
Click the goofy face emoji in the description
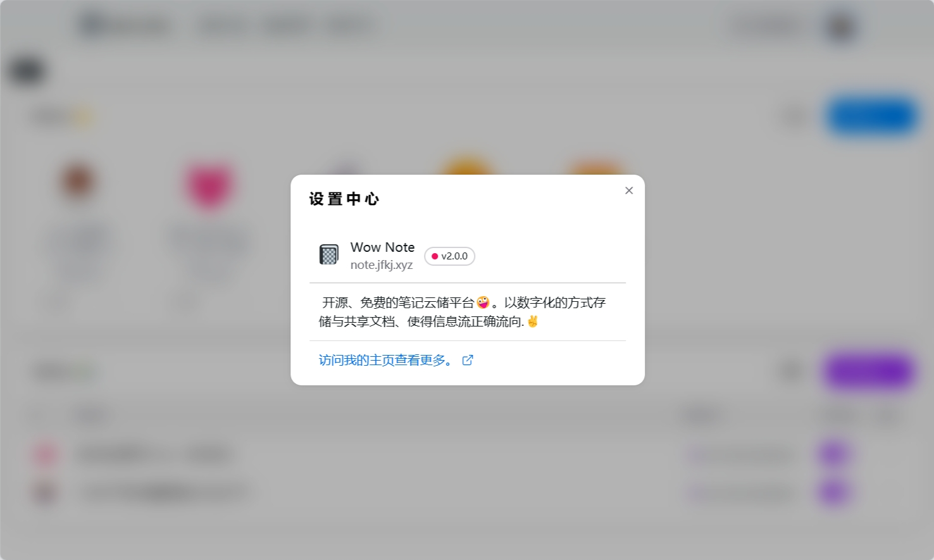click(483, 302)
